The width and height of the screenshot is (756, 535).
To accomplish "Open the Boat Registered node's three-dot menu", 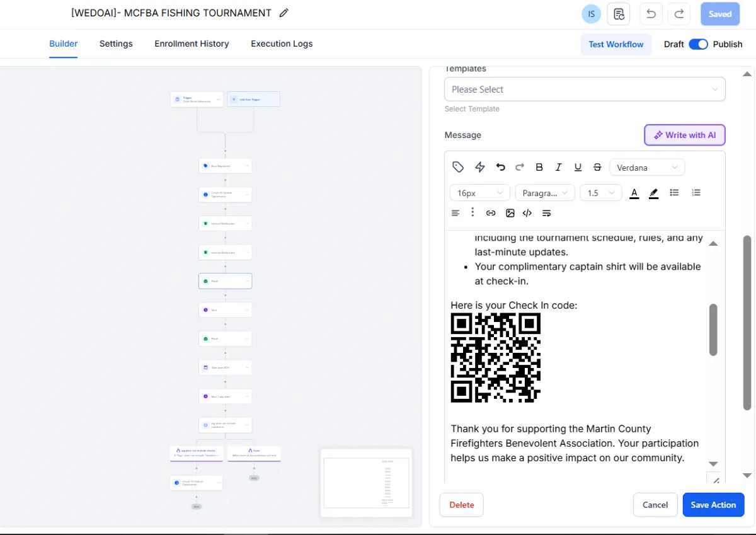I will coord(246,166).
